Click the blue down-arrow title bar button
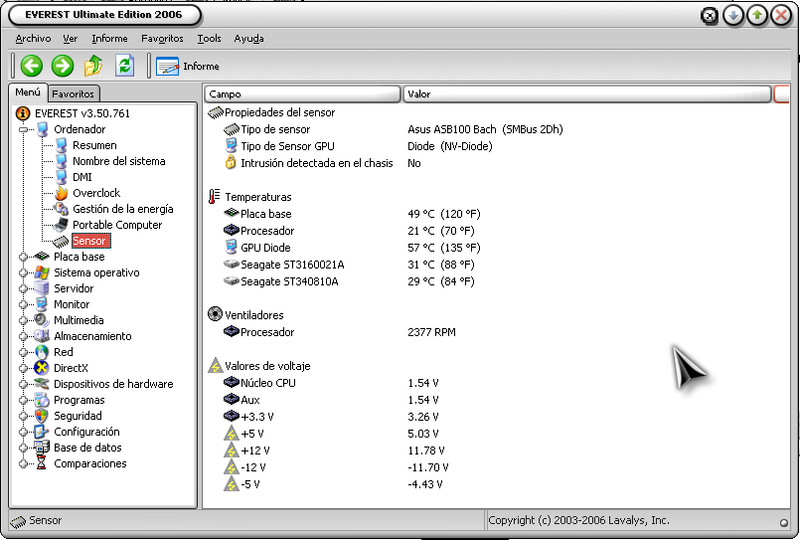The width and height of the screenshot is (800, 540). [x=733, y=16]
